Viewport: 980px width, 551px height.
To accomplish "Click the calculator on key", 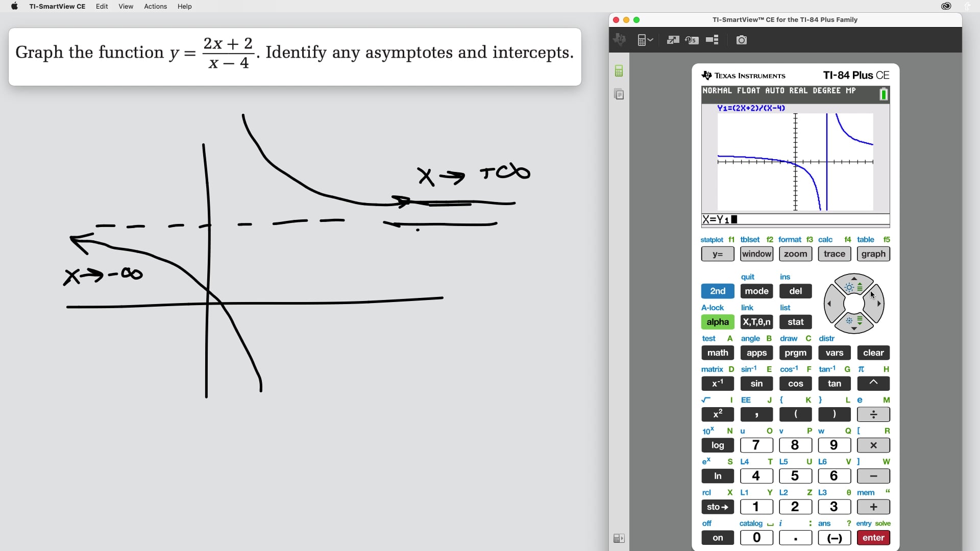I will pyautogui.click(x=718, y=538).
